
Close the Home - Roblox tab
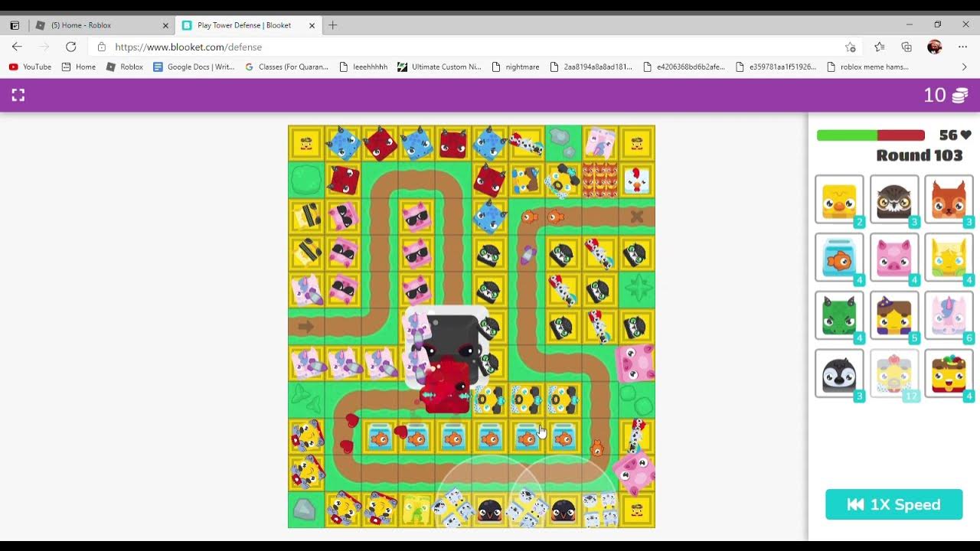165,25
